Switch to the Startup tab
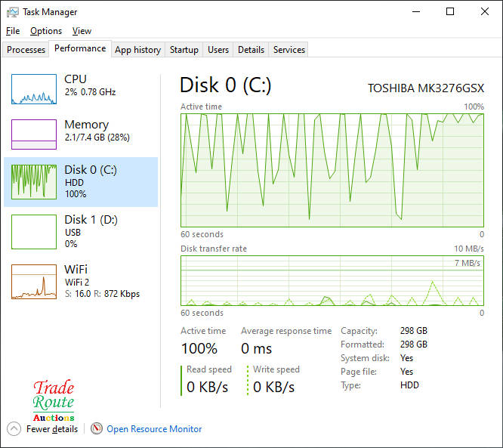Screen dimensions: 503x448 (x=184, y=50)
